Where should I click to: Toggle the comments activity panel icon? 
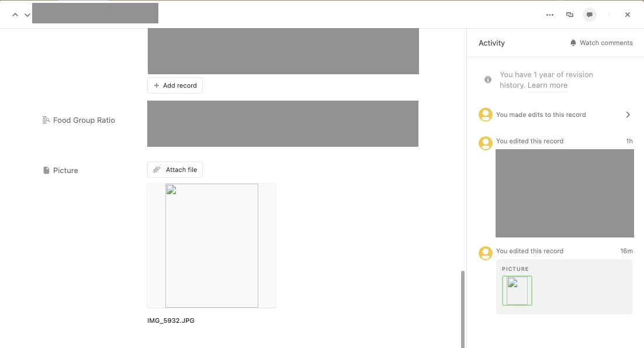pos(590,15)
